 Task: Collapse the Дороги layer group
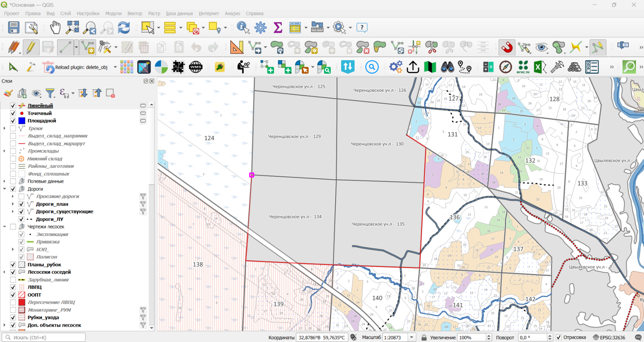pyautogui.click(x=5, y=189)
